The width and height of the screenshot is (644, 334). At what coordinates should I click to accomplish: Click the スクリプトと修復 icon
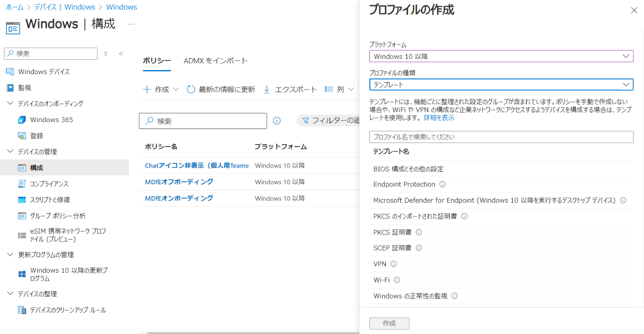(x=22, y=200)
